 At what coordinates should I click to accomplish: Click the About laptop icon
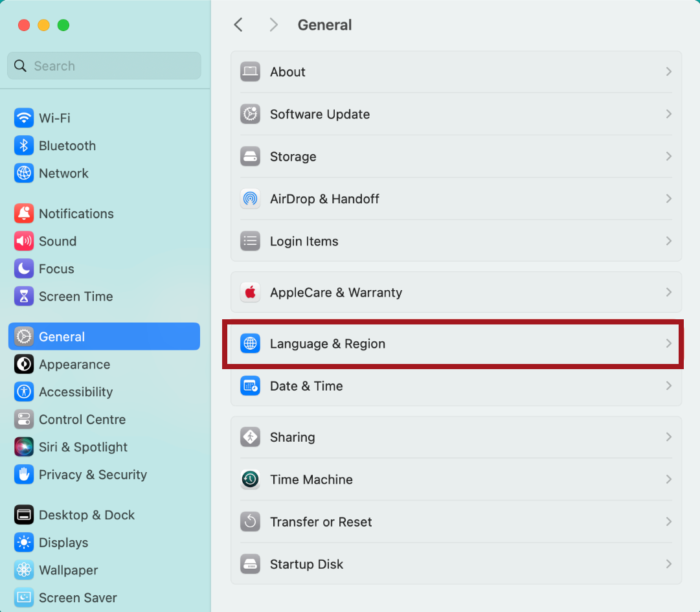250,72
